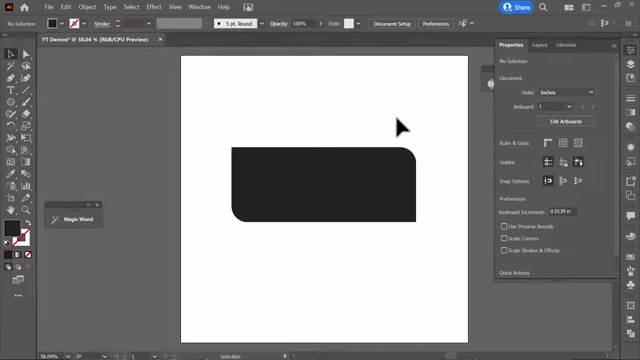Select the Line Segment tool
The height and width of the screenshot is (360, 640).
click(26, 90)
